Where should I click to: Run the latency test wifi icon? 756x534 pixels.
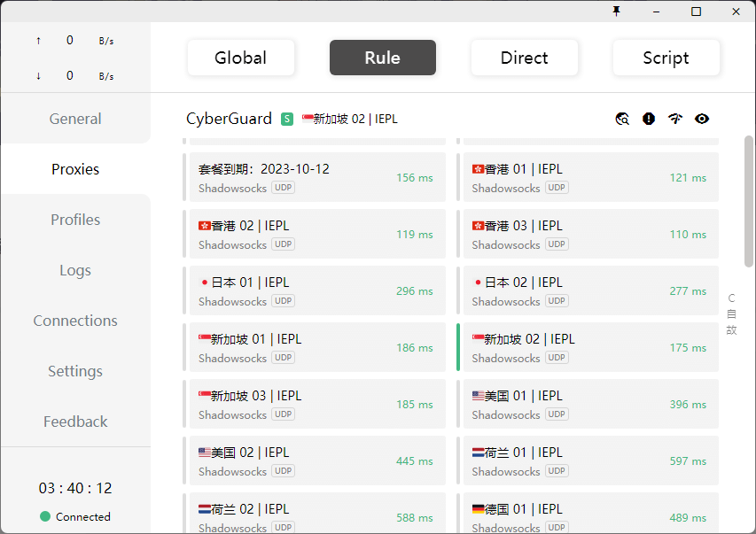pyautogui.click(x=675, y=119)
